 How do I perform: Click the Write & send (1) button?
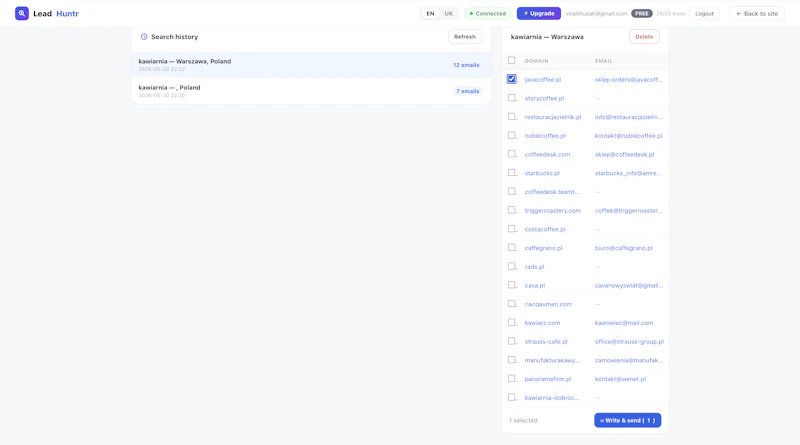(x=627, y=420)
